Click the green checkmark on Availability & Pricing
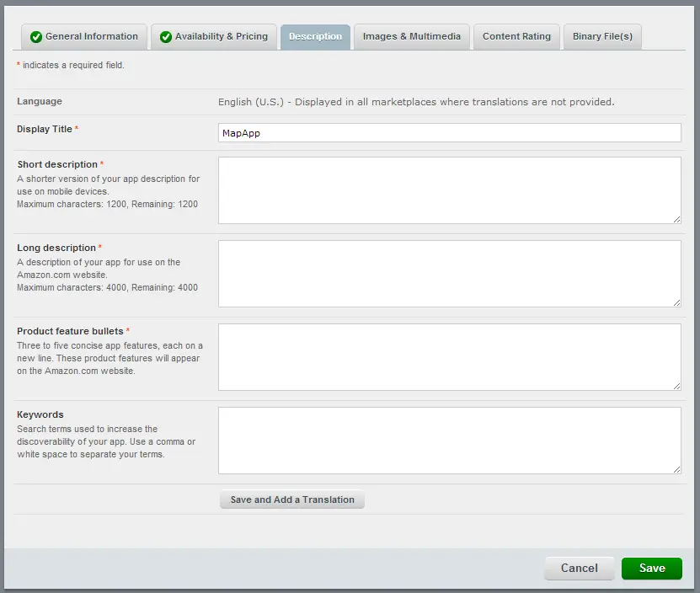Screen dimensions: 700x593 point(165,37)
